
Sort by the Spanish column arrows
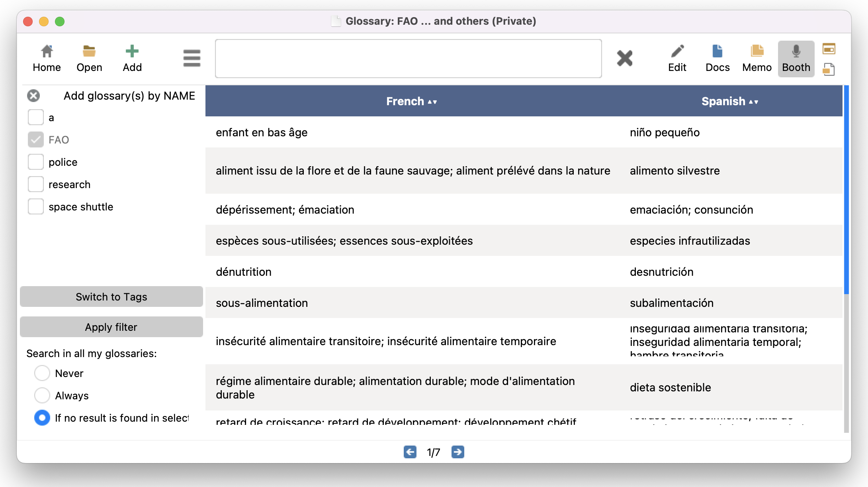(753, 102)
